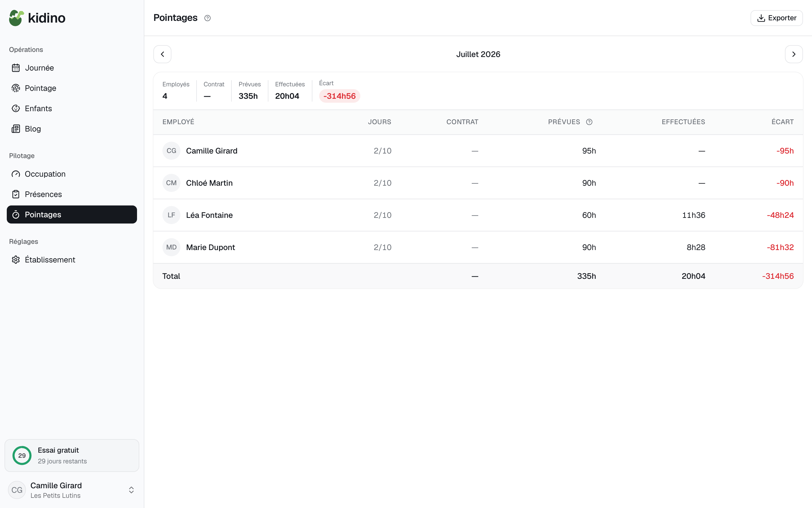Click the LF avatar of Léa Fontaine
The image size is (812, 508).
tap(171, 215)
